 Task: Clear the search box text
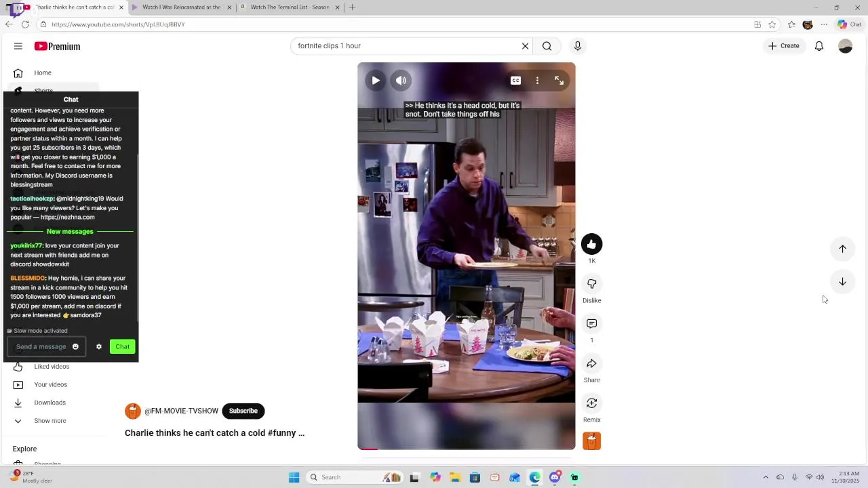click(525, 46)
